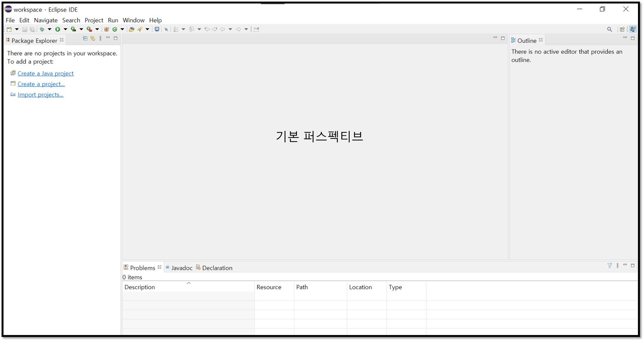Click the Debug bug icon
This screenshot has height=341, width=644.
42,30
